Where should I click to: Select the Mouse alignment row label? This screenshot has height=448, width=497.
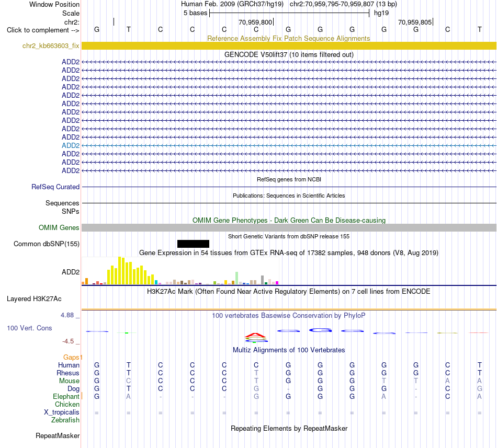[x=69, y=381]
